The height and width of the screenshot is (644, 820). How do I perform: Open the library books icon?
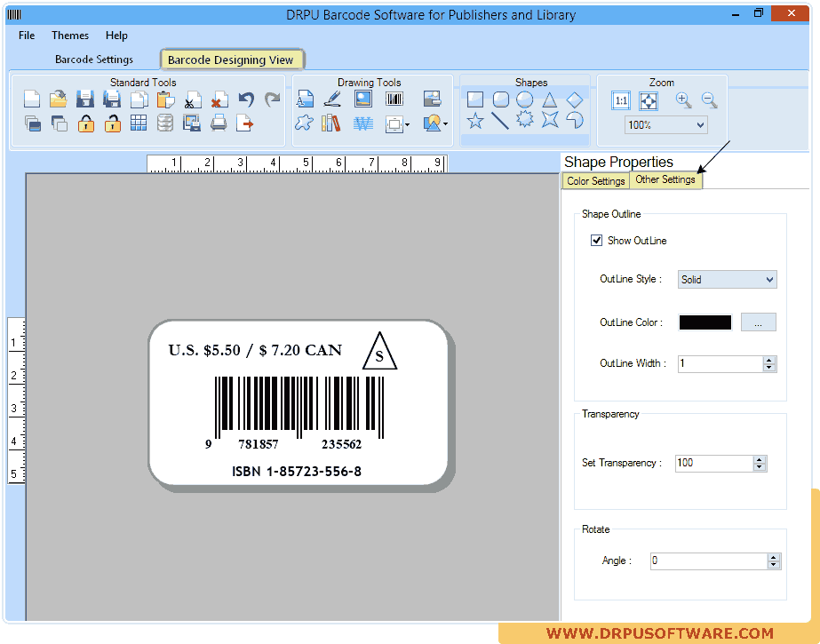coord(331,123)
